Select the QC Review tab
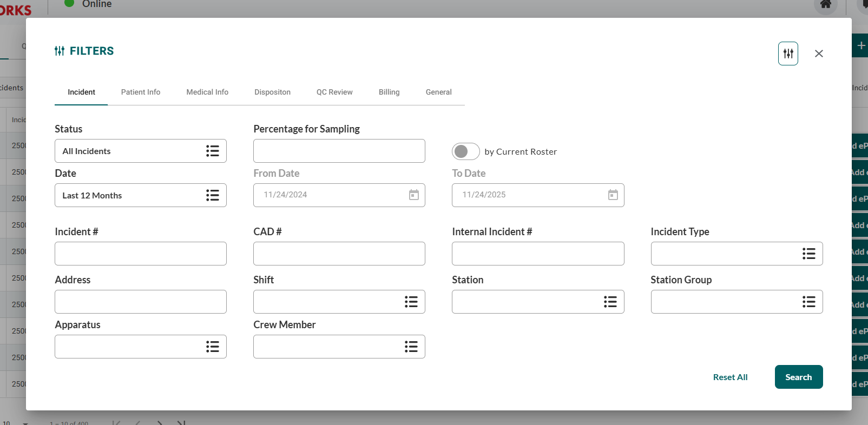Screen dimensions: 868x425 point(334,92)
